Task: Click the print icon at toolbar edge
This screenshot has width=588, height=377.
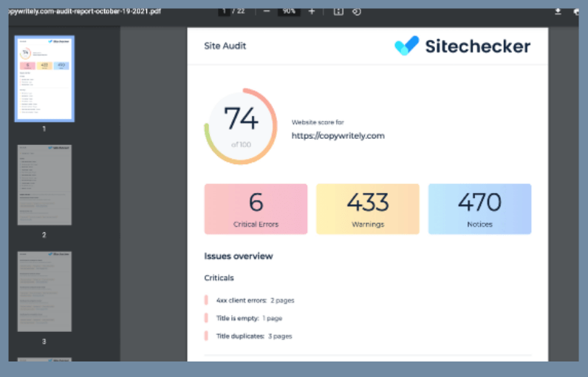Action: click(576, 12)
